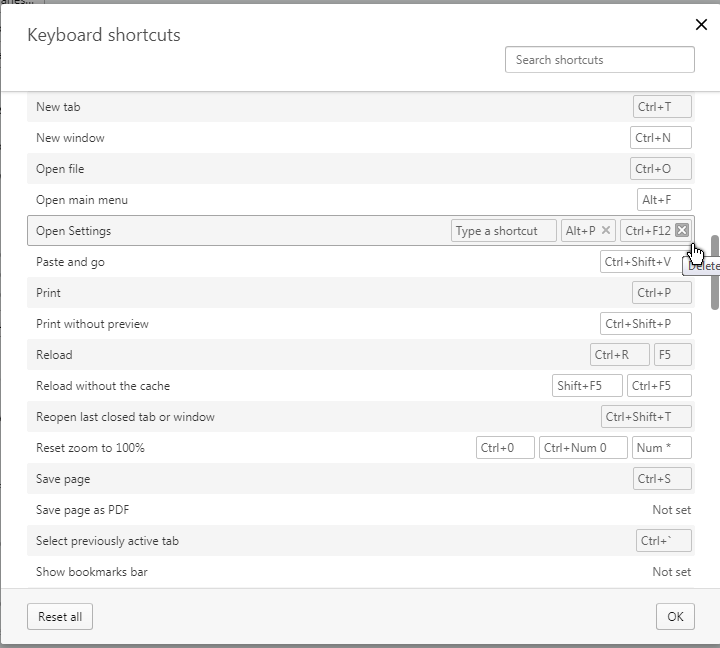Confirm with the OK button
The image size is (720, 648).
tap(675, 616)
